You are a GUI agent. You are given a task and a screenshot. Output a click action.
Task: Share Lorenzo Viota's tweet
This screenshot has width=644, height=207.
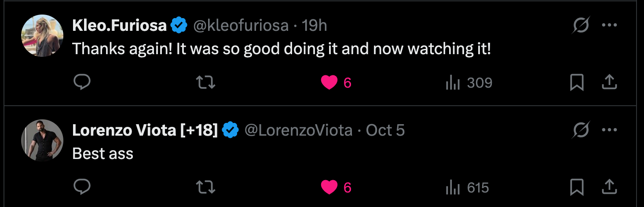[x=609, y=187]
